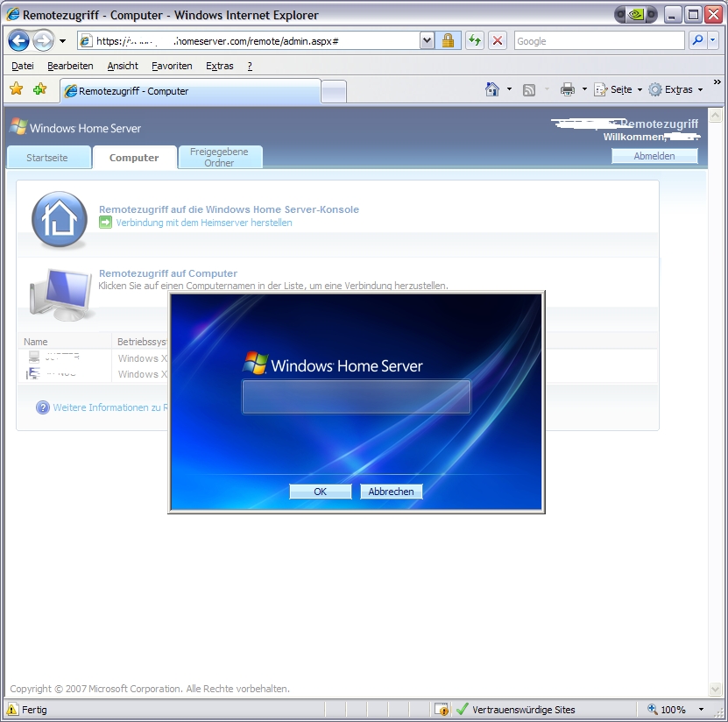The image size is (728, 722).
Task: Click the Windows Home Server logo header
Action: pyautogui.click(x=75, y=128)
